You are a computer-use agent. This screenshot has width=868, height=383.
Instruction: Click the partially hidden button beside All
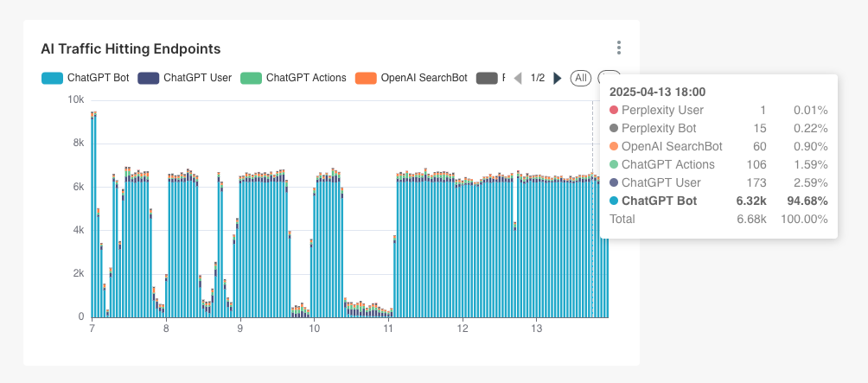pos(608,78)
